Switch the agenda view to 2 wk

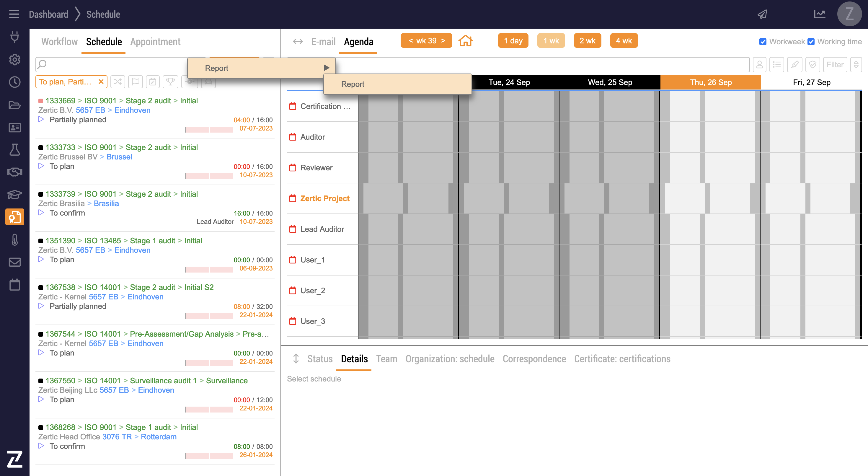pos(587,41)
